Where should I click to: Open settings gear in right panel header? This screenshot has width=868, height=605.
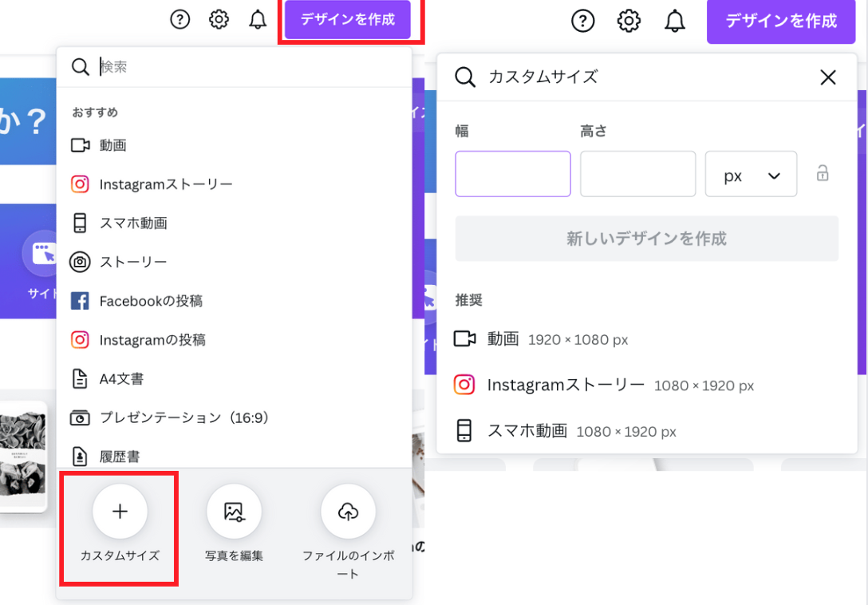tap(629, 21)
